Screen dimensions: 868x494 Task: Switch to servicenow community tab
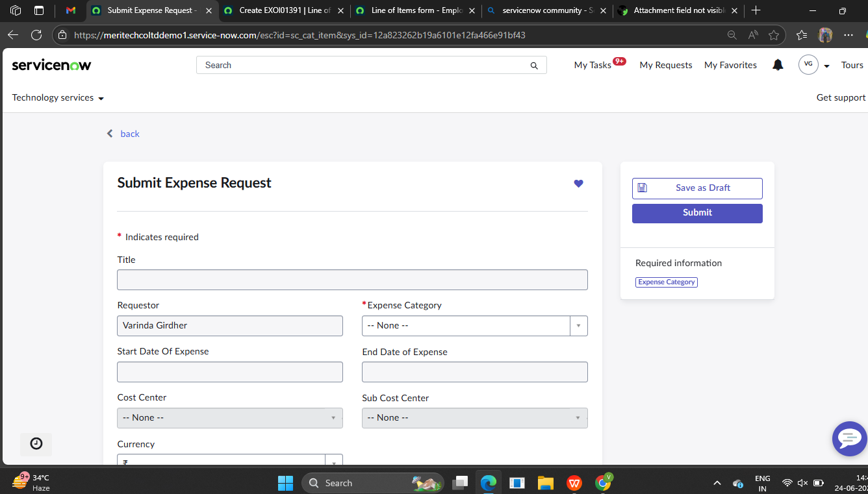click(547, 10)
